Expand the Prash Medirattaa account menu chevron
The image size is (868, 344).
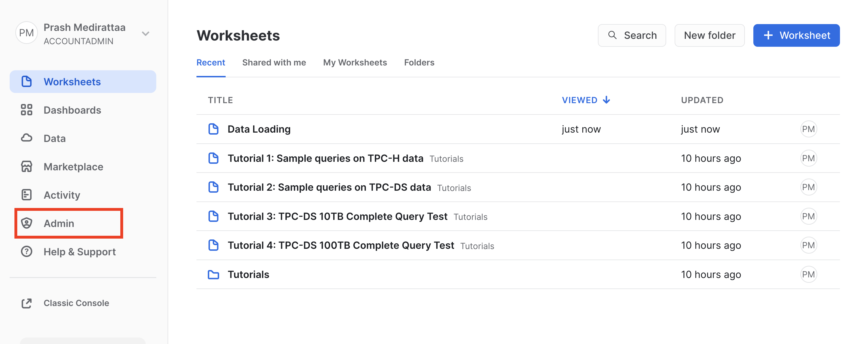146,34
